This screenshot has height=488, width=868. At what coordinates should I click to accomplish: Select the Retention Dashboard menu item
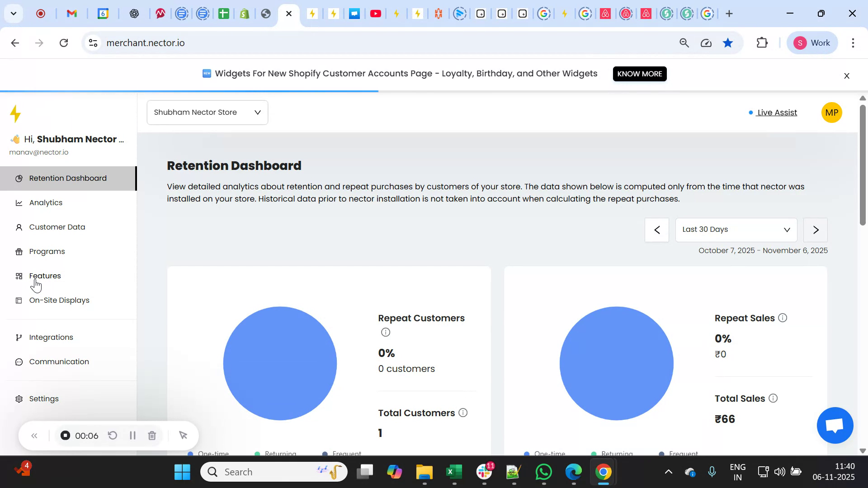pos(68,178)
